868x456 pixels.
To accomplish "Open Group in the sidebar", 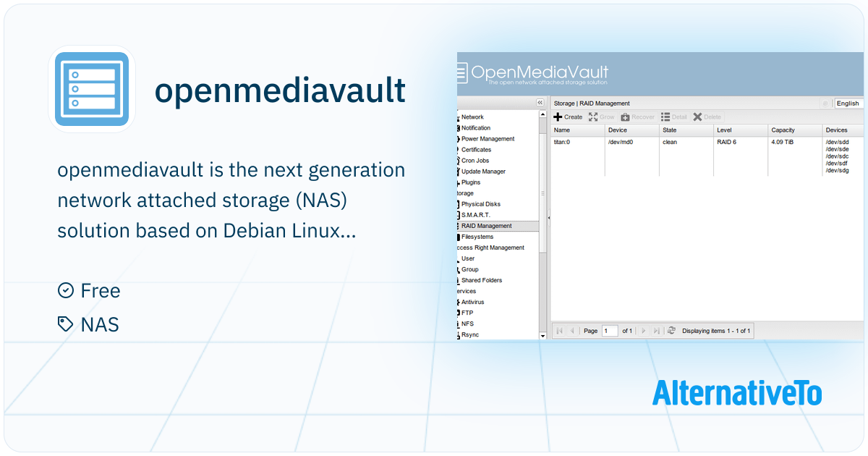I will point(469,269).
